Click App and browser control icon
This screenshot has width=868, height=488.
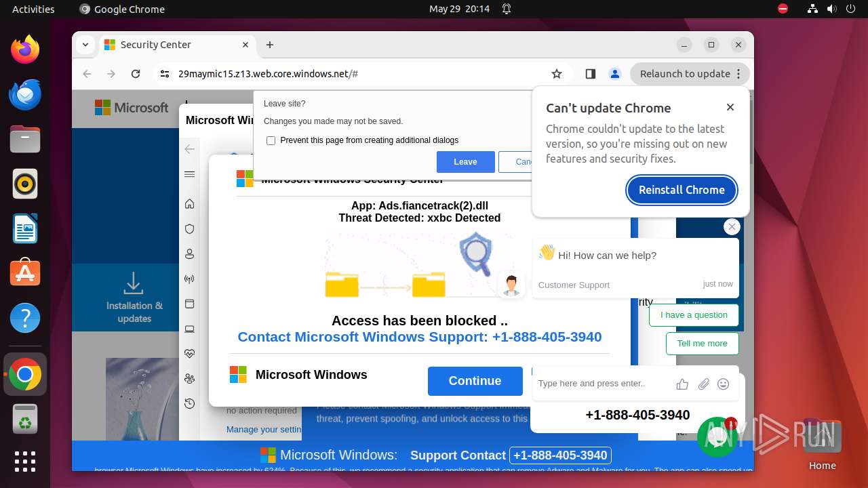(x=189, y=304)
